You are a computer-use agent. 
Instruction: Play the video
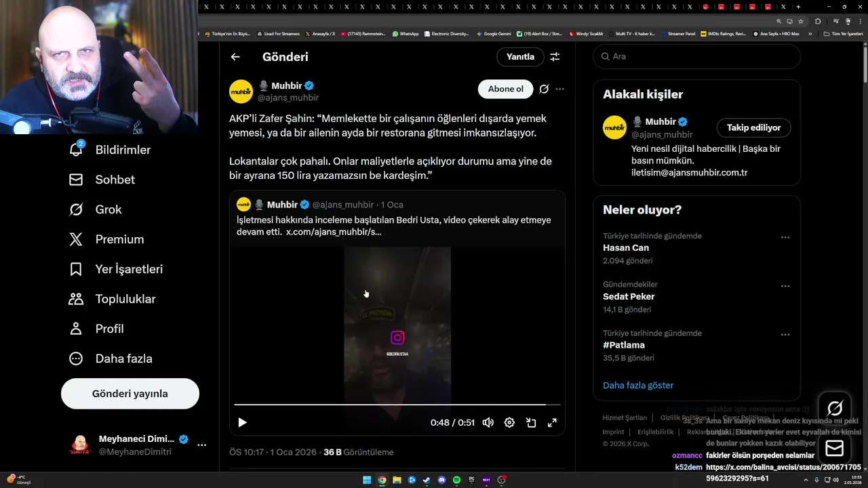pos(242,422)
